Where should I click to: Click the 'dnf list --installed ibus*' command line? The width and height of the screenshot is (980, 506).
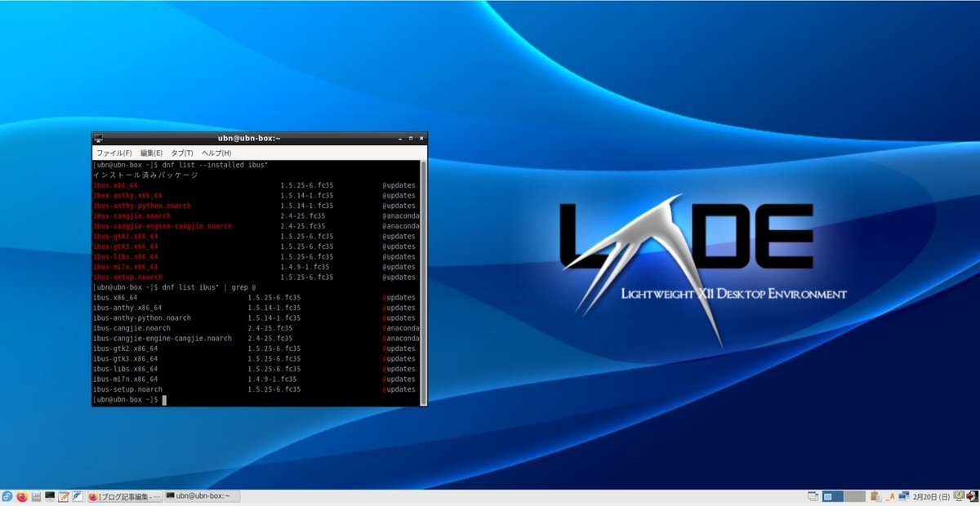click(x=216, y=165)
